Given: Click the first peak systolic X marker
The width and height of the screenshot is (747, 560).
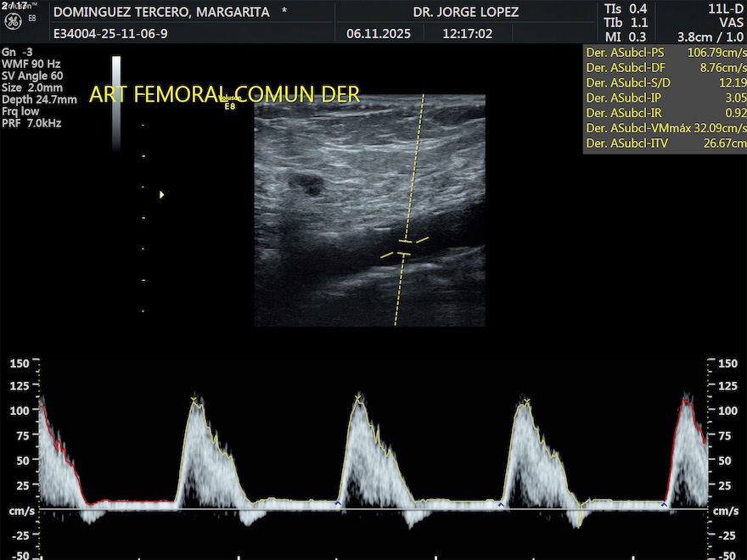Looking at the screenshot, I should [194, 399].
